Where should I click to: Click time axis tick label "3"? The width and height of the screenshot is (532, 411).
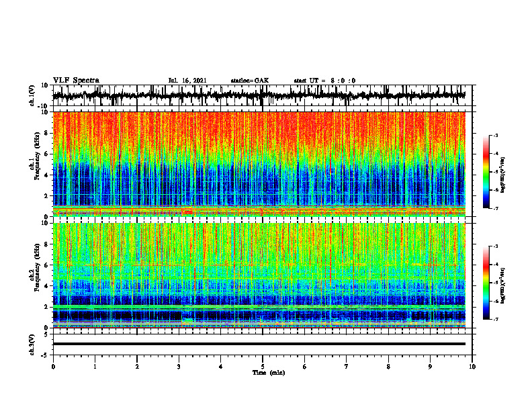pyautogui.click(x=179, y=367)
